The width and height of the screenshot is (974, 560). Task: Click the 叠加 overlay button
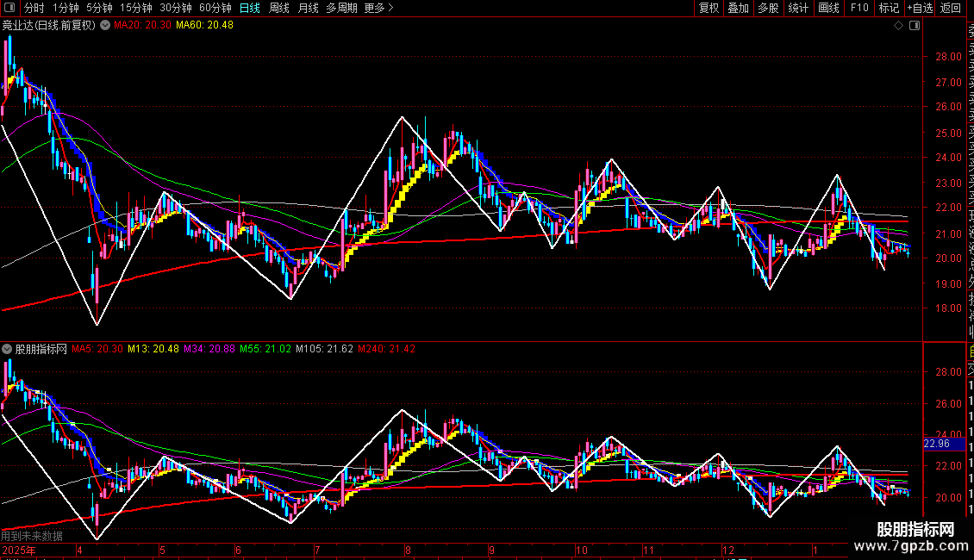point(739,8)
